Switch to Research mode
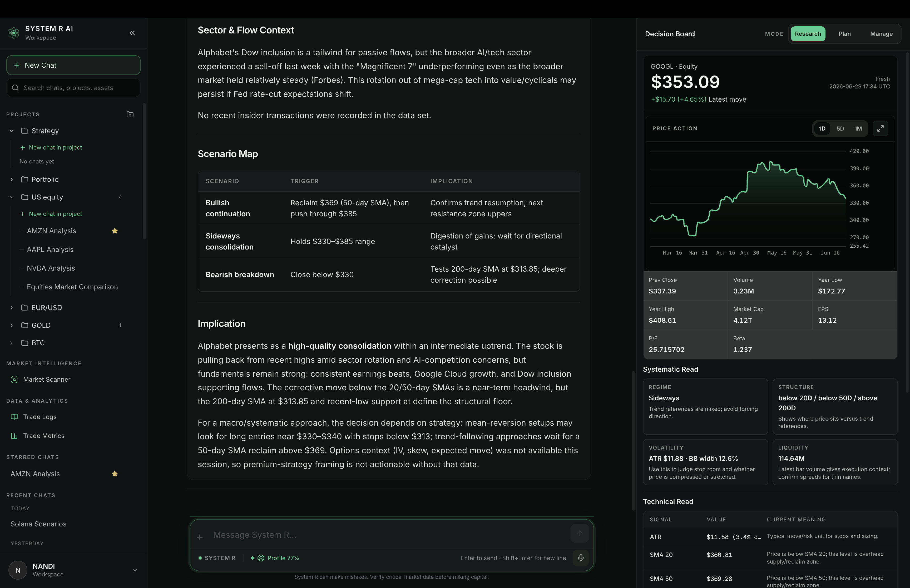910x588 pixels. [808, 34]
